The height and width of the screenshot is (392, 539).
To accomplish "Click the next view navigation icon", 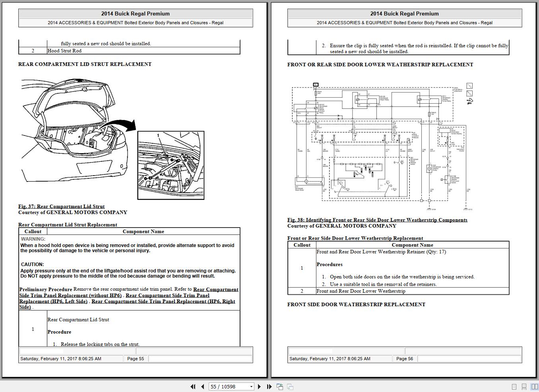I will click(290, 386).
